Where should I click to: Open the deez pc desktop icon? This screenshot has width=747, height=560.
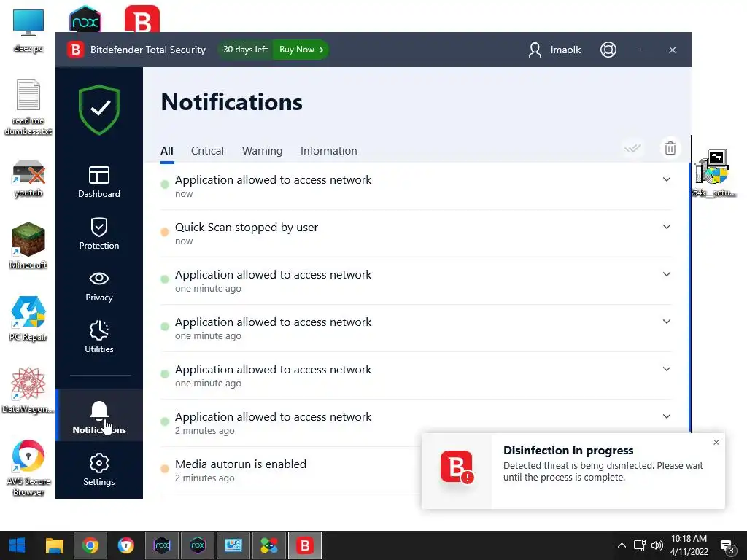pyautogui.click(x=28, y=31)
